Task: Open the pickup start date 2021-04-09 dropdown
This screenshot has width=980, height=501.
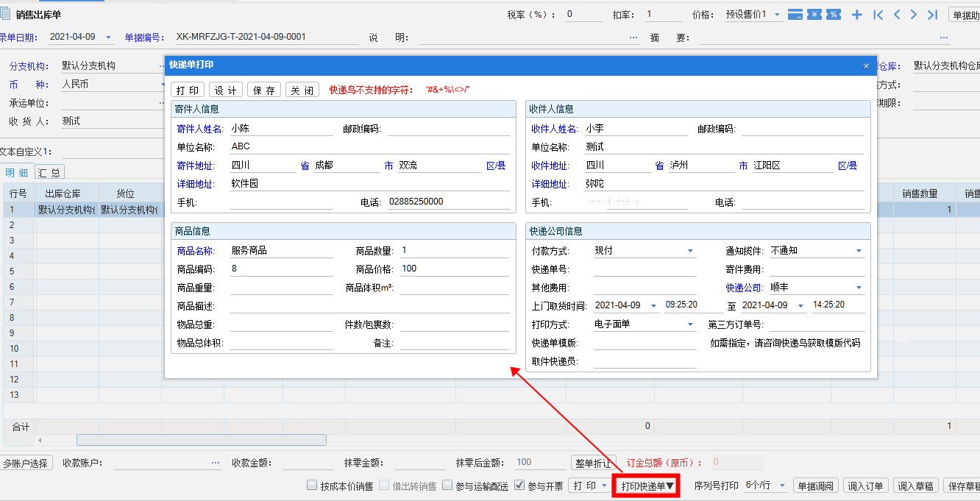Action: click(x=653, y=305)
